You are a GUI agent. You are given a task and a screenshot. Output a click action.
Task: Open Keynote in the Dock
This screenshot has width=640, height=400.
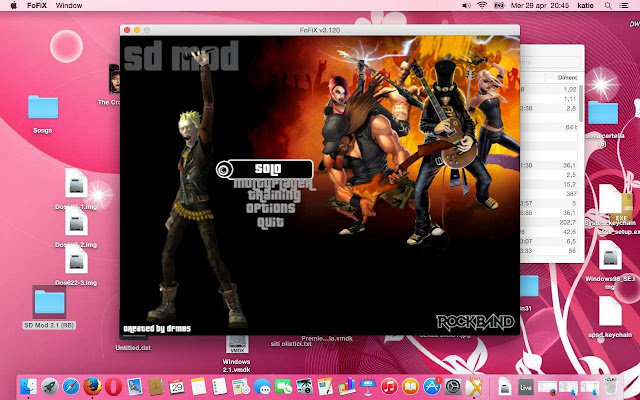point(368,386)
